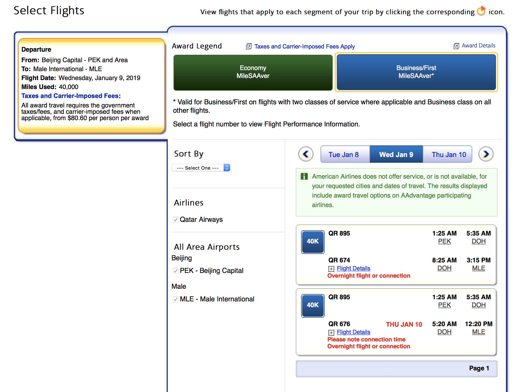Viewport: 532px width, 392px height.
Task: Click PEK airport link under 1:25 AM, first itinerary
Action: point(444,241)
